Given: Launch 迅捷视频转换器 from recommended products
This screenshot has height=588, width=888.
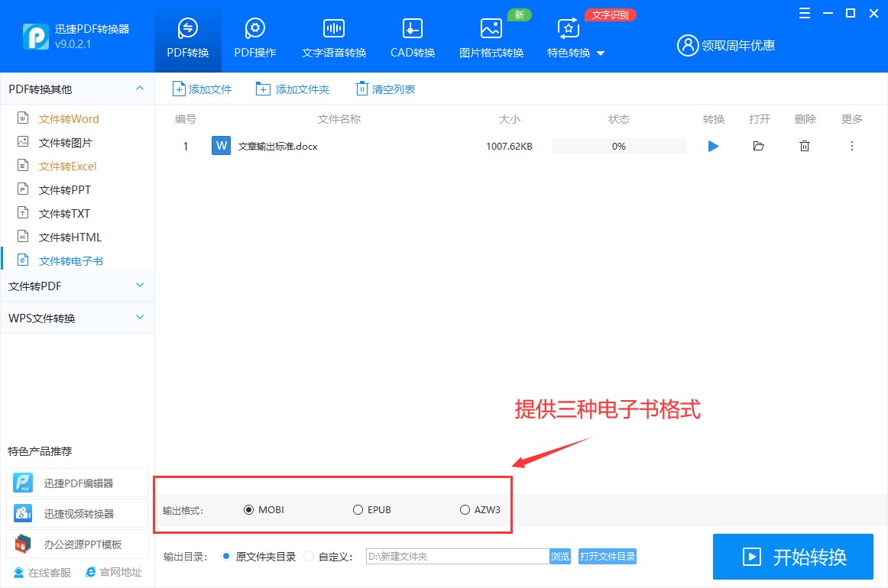Looking at the screenshot, I should click(77, 513).
